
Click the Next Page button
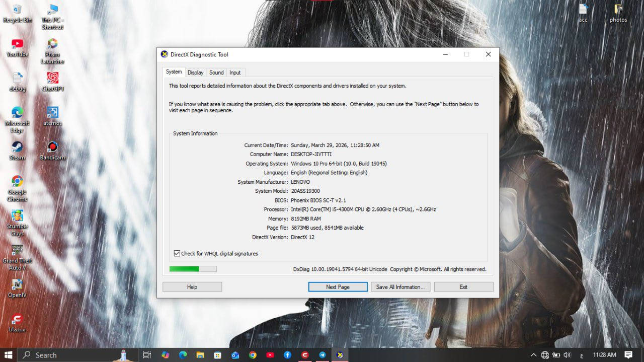coord(338,287)
